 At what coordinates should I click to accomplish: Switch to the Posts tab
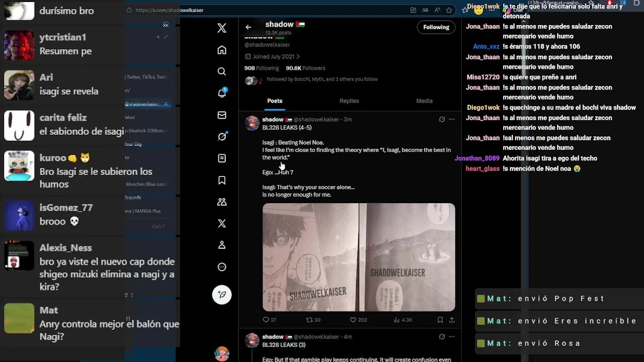[x=275, y=101]
